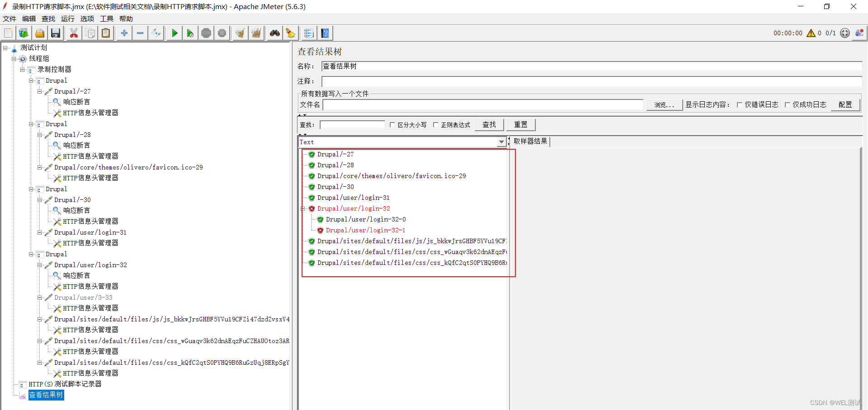Open the 工具 menu
The height and width of the screenshot is (410, 868).
(107, 19)
